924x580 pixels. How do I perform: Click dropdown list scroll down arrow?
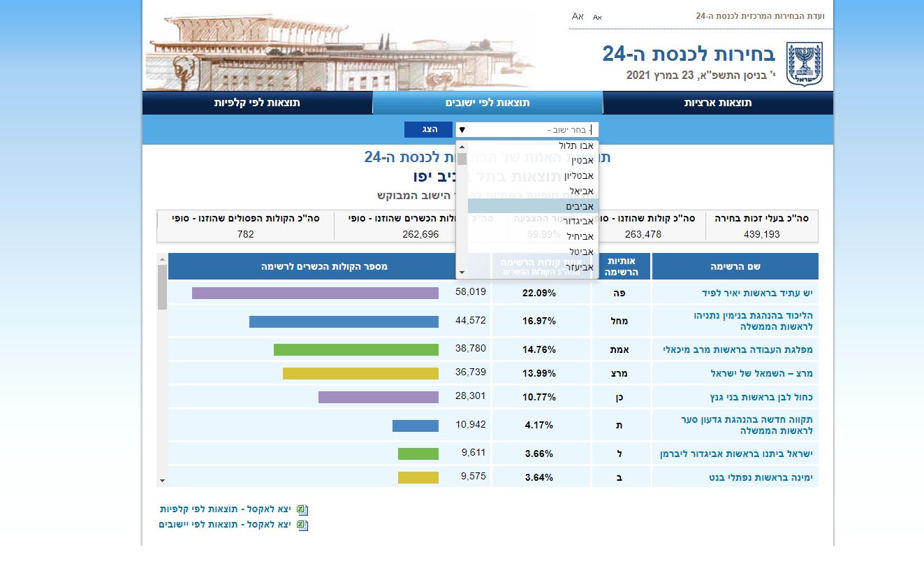pyautogui.click(x=462, y=273)
